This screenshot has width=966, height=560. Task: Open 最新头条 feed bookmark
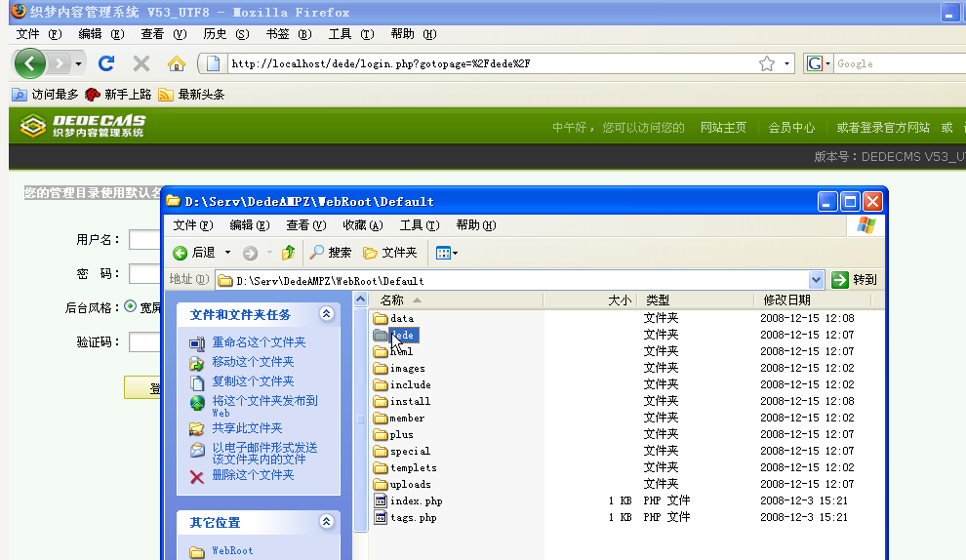click(x=191, y=95)
